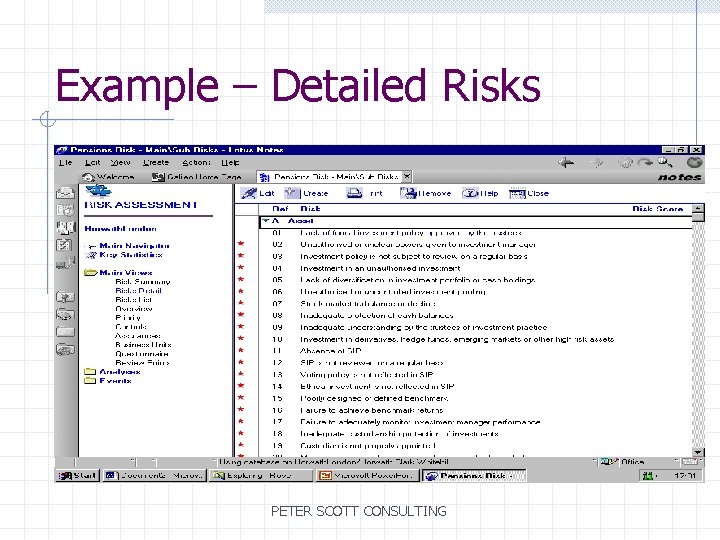Open the Main Navigator link
The image size is (720, 540).
[x=134, y=246]
